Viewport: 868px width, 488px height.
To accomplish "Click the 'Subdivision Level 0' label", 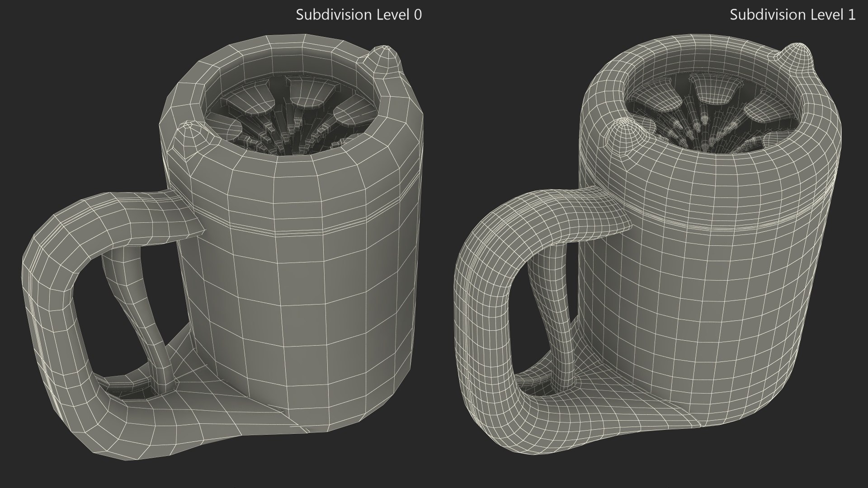I will tap(359, 15).
